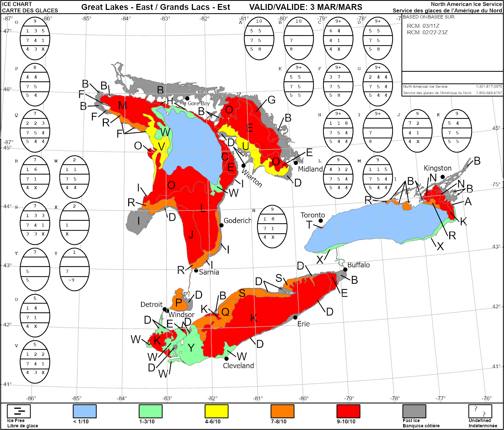The image size is (504, 430).
Task: Select the egg code oval labeled G
Action: (378, 84)
